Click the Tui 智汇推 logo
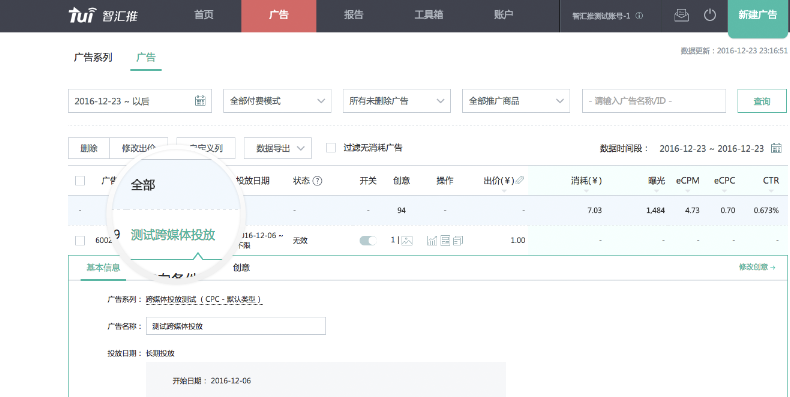The height and width of the screenshot is (397, 790). pos(103,15)
